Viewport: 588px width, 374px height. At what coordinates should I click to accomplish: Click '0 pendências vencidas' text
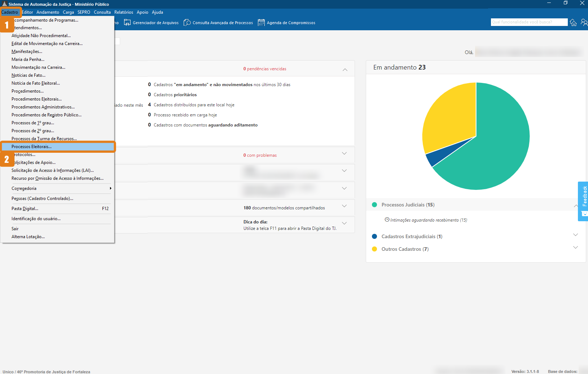[265, 69]
